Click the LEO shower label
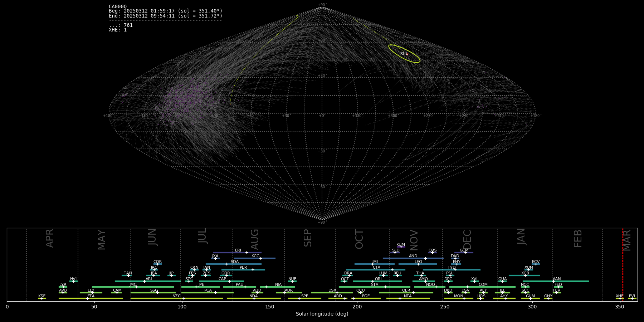 point(418,262)
